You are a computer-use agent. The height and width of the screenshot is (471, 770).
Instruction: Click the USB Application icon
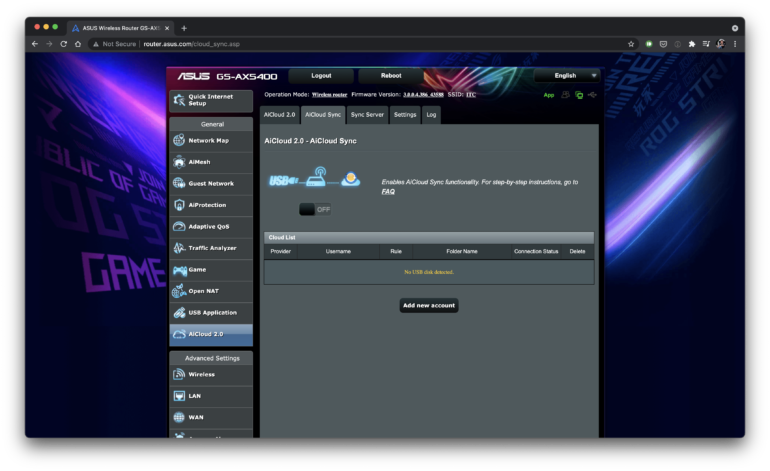[x=179, y=312]
